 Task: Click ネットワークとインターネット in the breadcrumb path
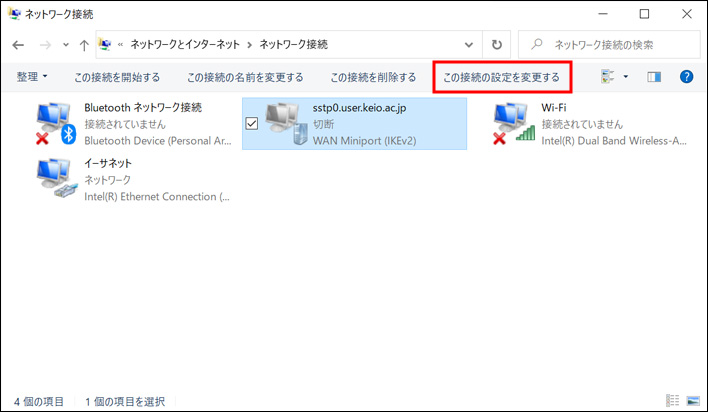188,45
